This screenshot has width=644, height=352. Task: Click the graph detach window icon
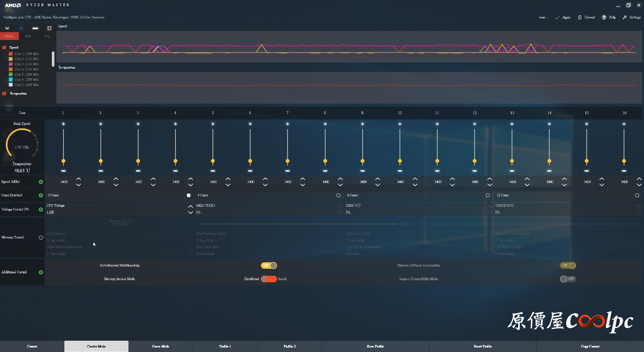[x=49, y=28]
